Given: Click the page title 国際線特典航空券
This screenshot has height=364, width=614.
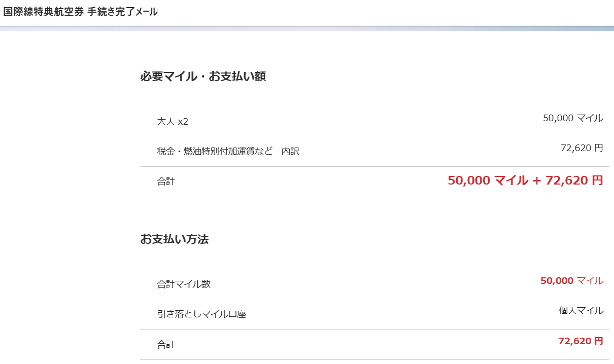Looking at the screenshot, I should coord(43,12).
